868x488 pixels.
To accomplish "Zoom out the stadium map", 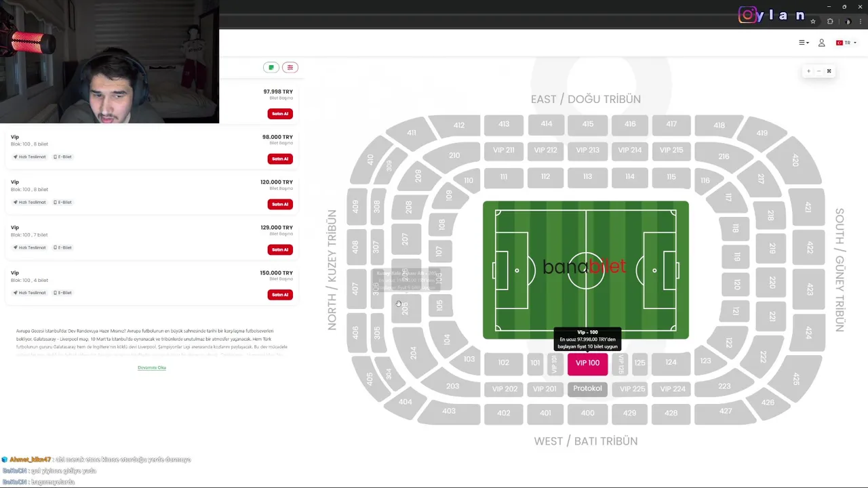I will click(818, 71).
